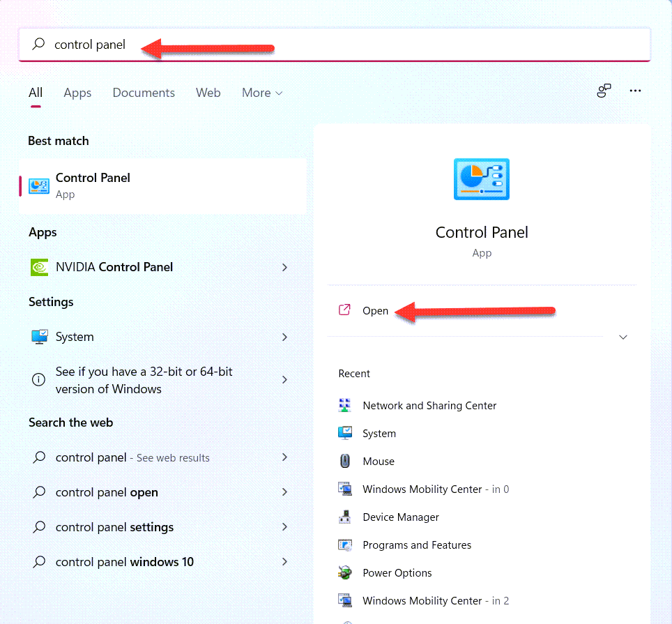Viewport: 672px width, 624px height.
Task: Click the NVIDIA Control Panel app icon
Action: (39, 267)
